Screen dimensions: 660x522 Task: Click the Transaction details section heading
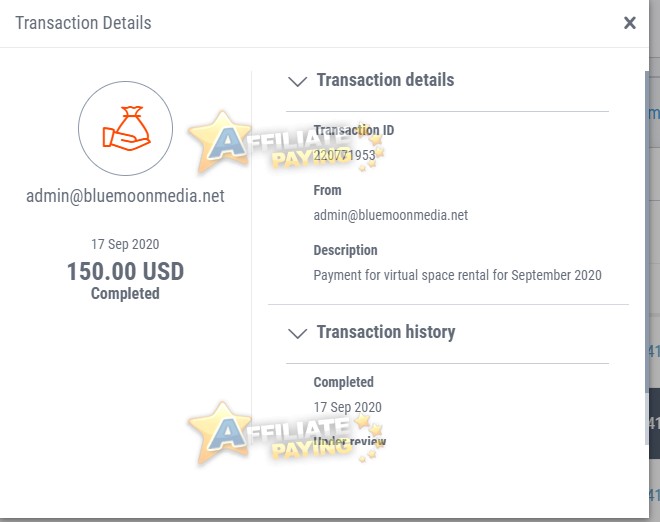click(x=385, y=80)
